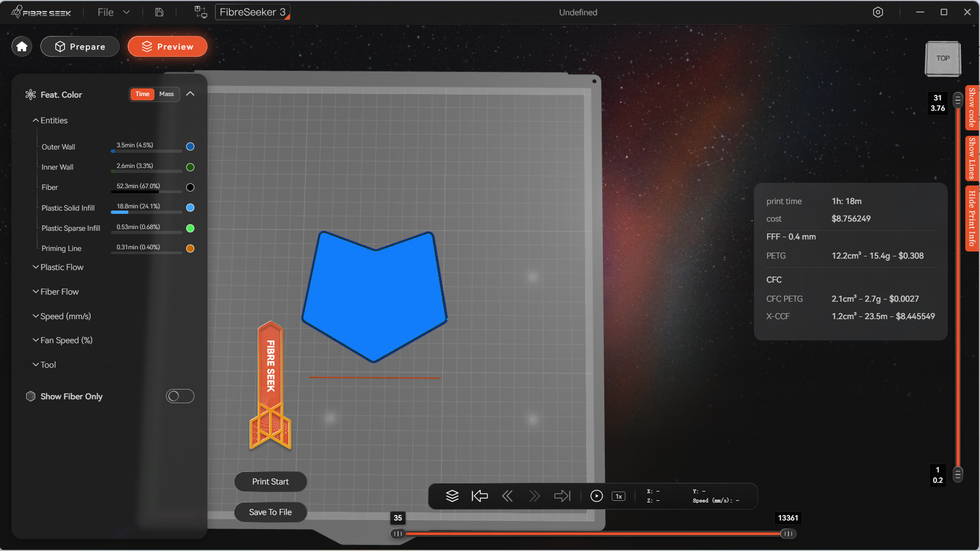Expand the Plastic Flow section

tap(58, 267)
